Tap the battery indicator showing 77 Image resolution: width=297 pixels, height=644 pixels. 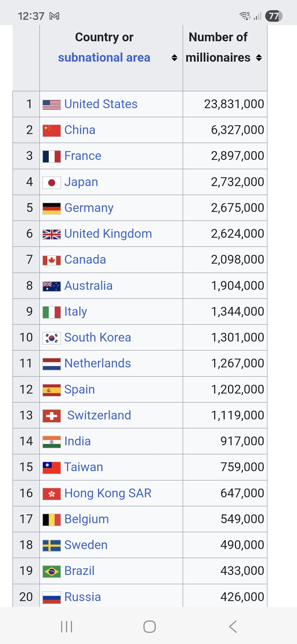tap(274, 16)
